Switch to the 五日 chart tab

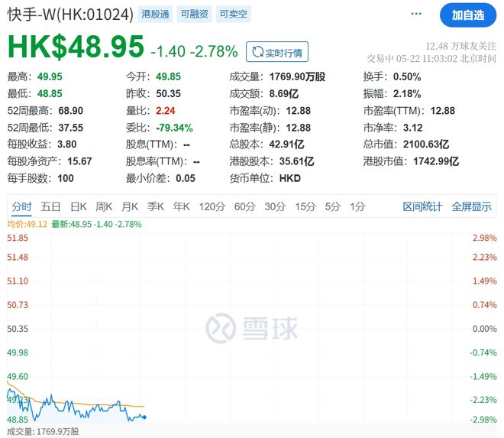point(51,206)
